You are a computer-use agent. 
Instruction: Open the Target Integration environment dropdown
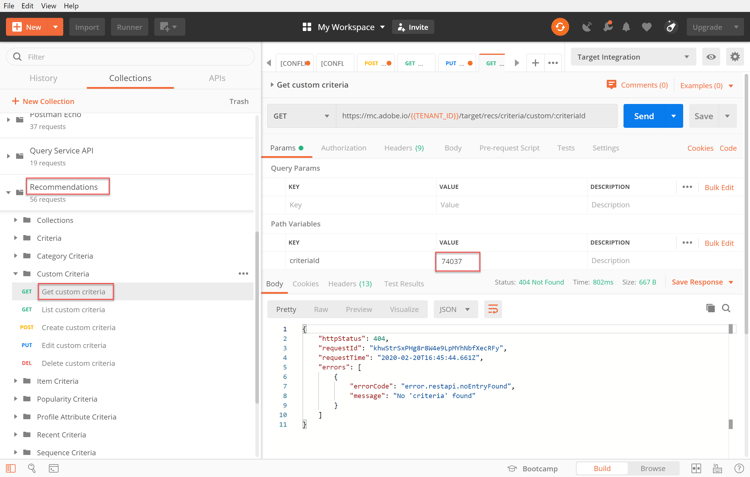pos(633,57)
